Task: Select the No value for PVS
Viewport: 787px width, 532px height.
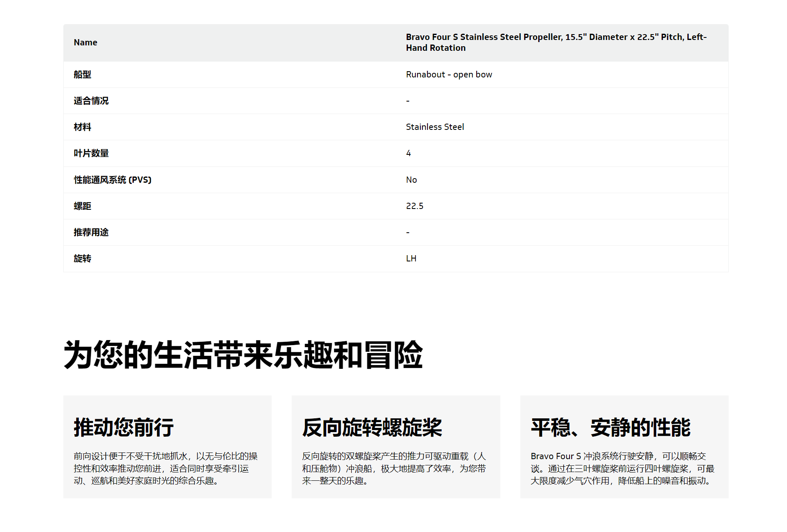Action: (411, 180)
